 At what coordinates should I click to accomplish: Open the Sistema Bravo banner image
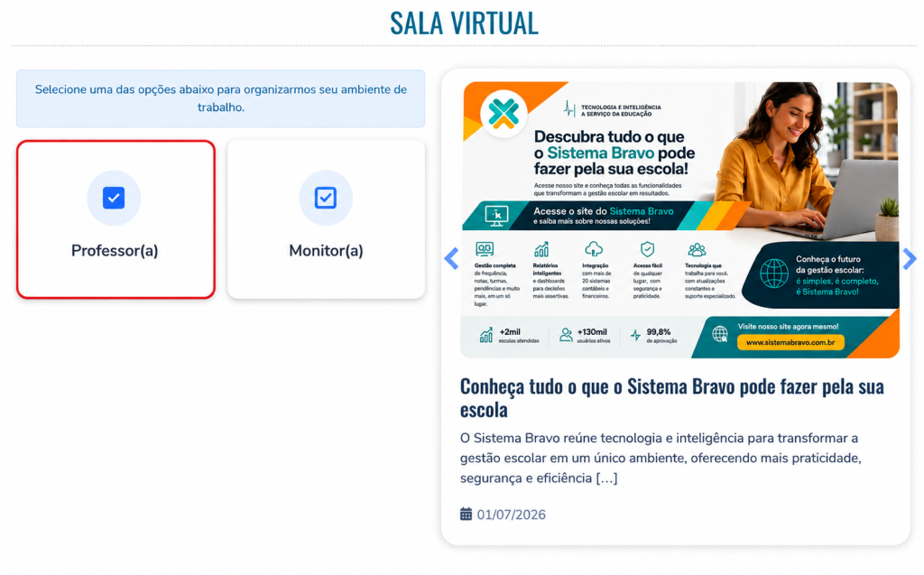[x=679, y=219]
